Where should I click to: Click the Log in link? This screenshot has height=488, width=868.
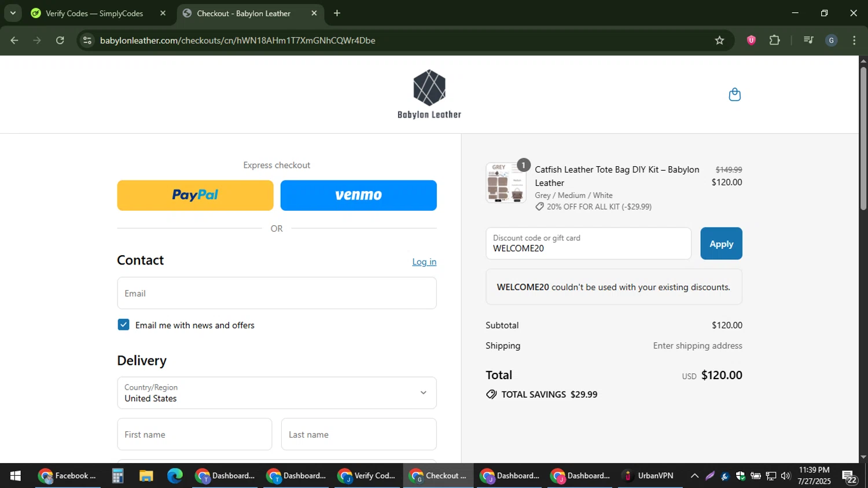[424, 262]
